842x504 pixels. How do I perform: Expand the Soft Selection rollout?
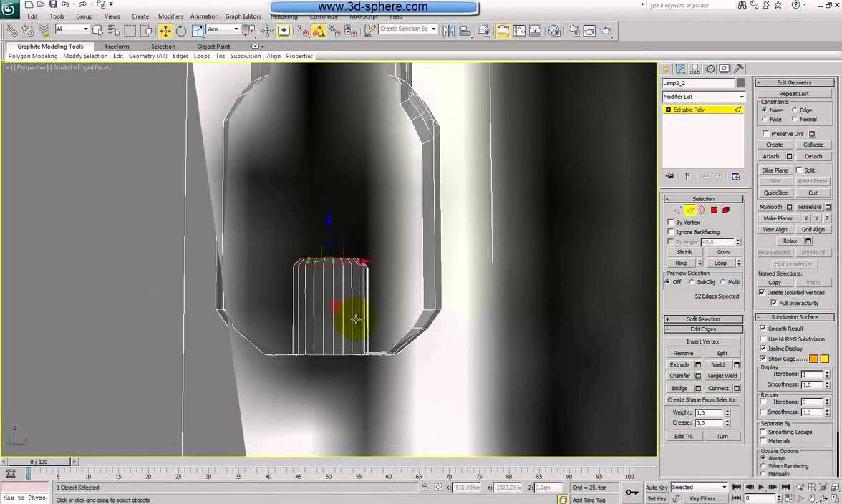point(703,319)
